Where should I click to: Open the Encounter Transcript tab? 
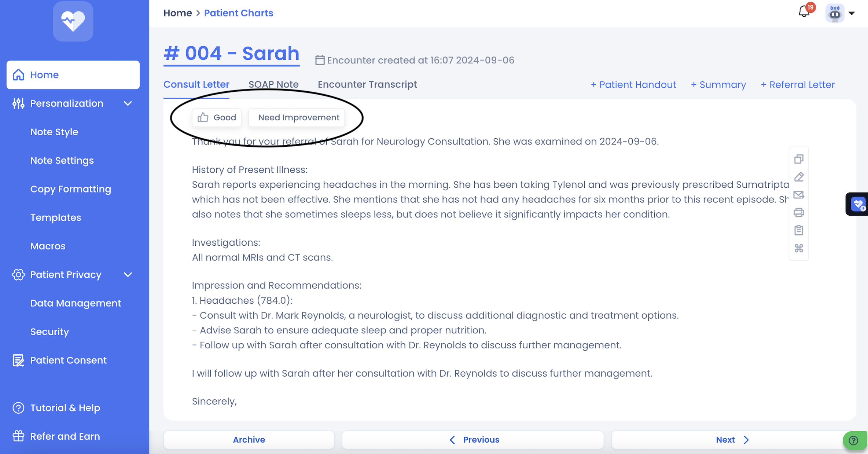coord(367,84)
